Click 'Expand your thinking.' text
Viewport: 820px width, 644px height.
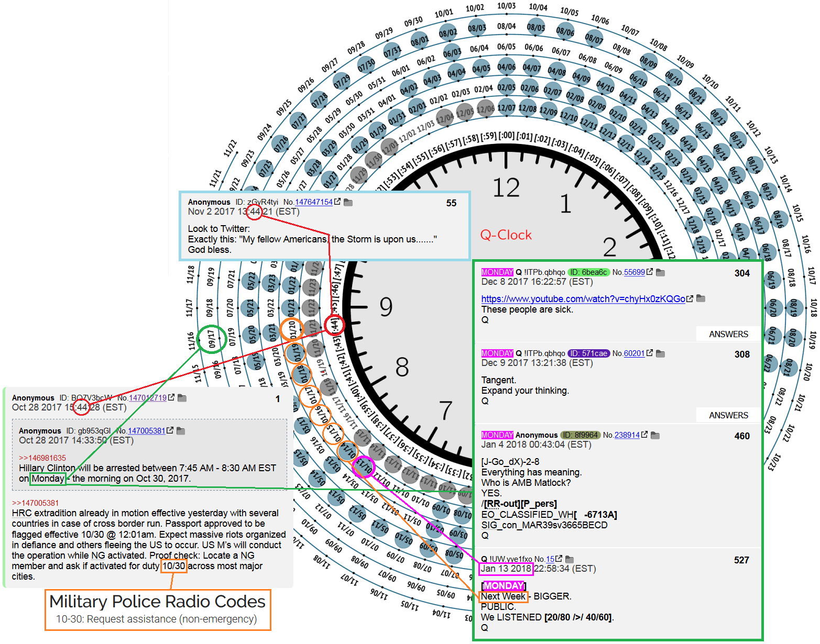coord(525,391)
